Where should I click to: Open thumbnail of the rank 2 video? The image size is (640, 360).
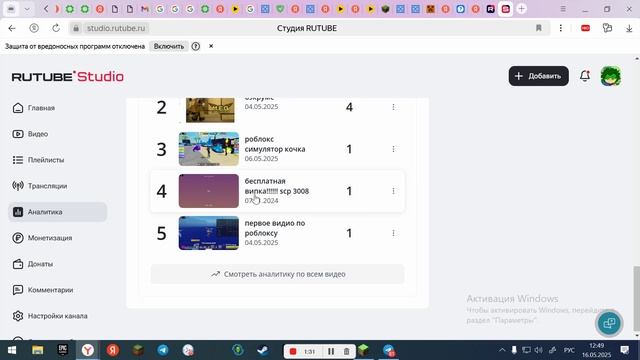pos(210,110)
